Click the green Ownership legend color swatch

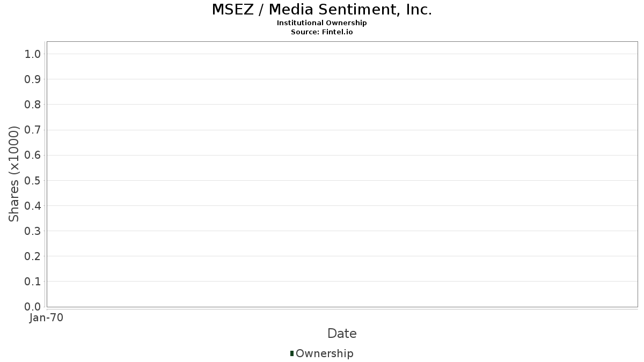pos(292,353)
